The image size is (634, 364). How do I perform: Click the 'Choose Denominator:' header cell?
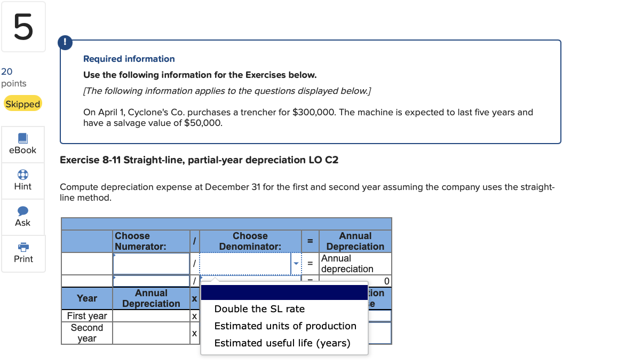[250, 241]
